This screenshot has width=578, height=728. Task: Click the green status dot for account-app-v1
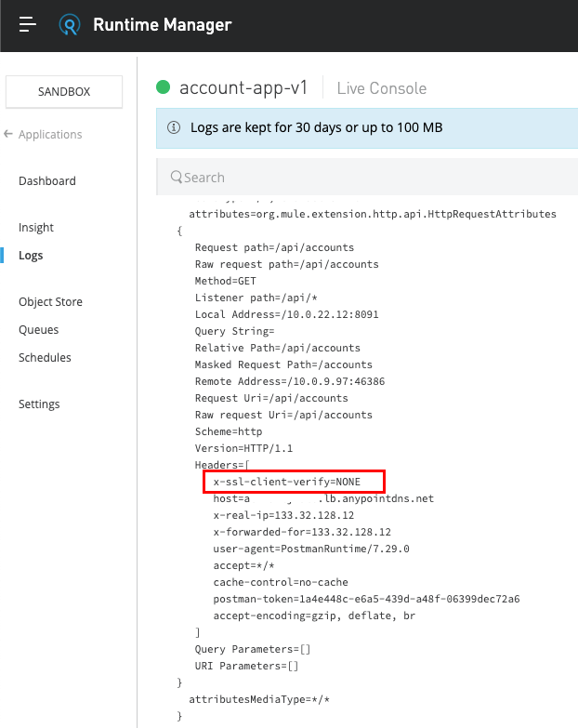pos(164,88)
